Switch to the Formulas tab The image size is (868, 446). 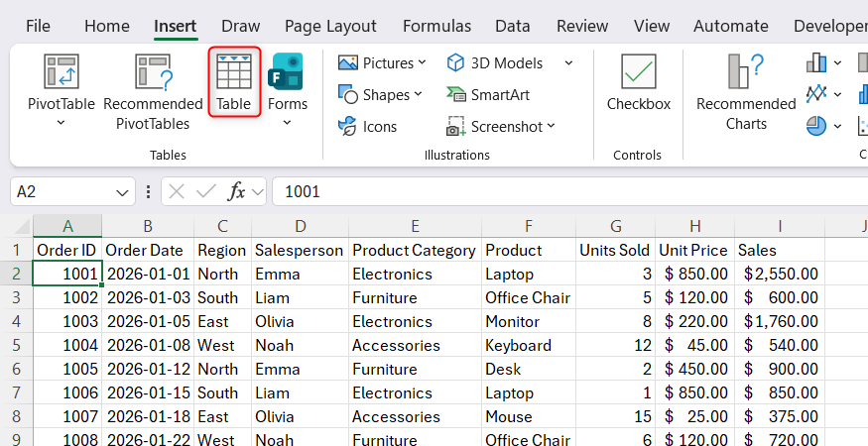[x=436, y=26]
